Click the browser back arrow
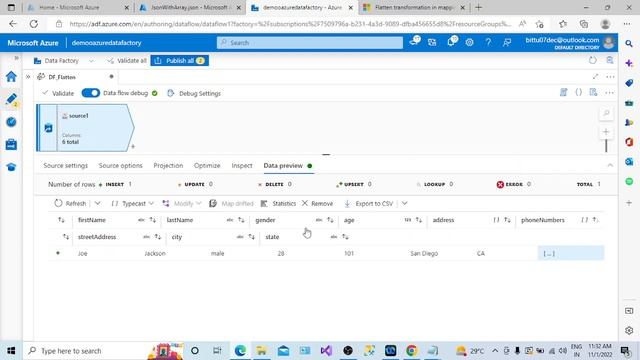640x360 pixels. tap(13, 24)
